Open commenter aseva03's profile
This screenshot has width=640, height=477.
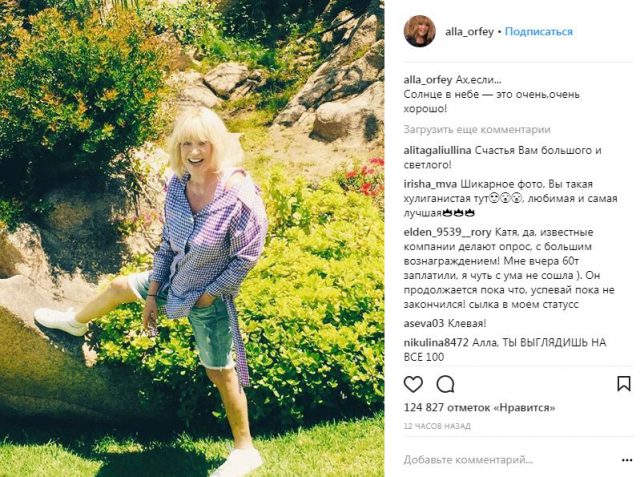click(x=424, y=324)
